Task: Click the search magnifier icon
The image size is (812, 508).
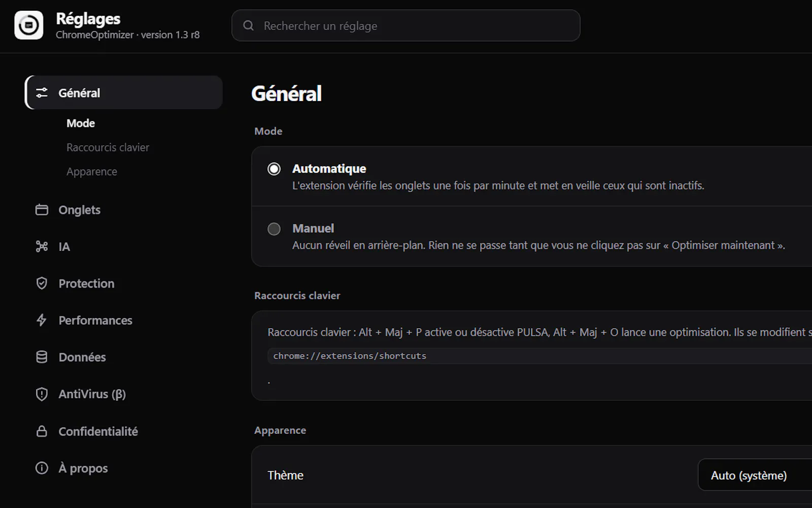Action: point(248,25)
